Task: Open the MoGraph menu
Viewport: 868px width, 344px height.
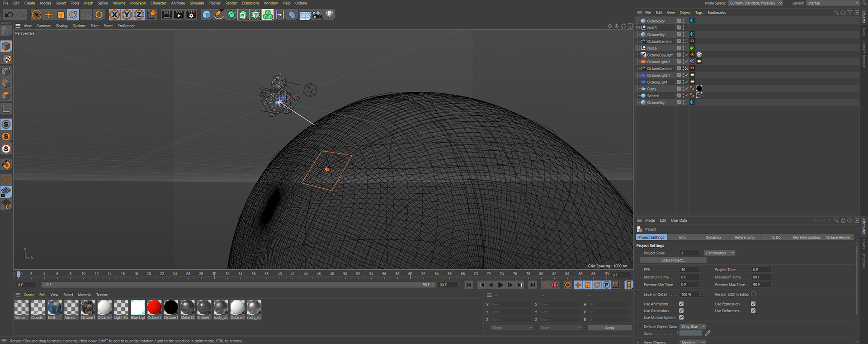Action: [x=138, y=3]
